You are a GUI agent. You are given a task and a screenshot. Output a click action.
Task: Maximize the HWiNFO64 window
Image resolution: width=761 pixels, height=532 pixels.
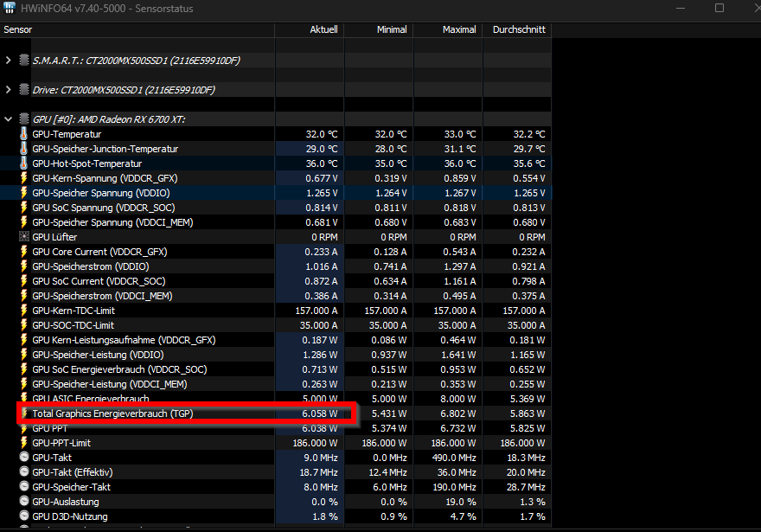click(x=719, y=9)
